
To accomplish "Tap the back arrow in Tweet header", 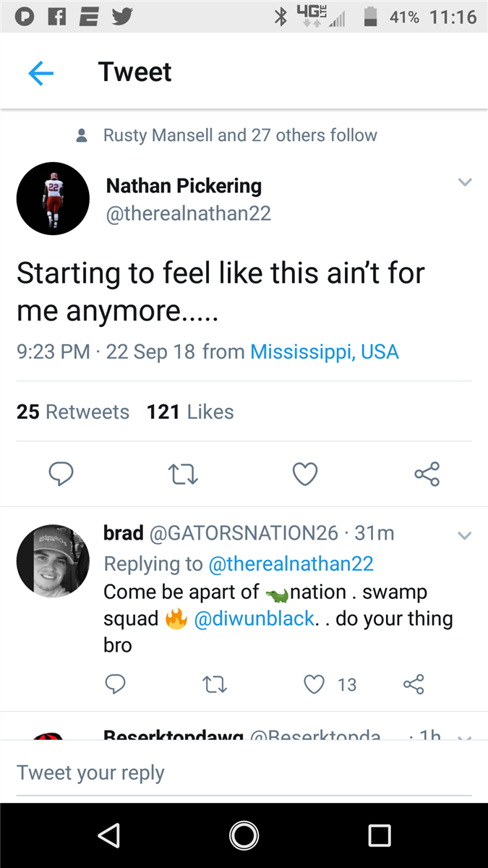I will pyautogui.click(x=41, y=73).
